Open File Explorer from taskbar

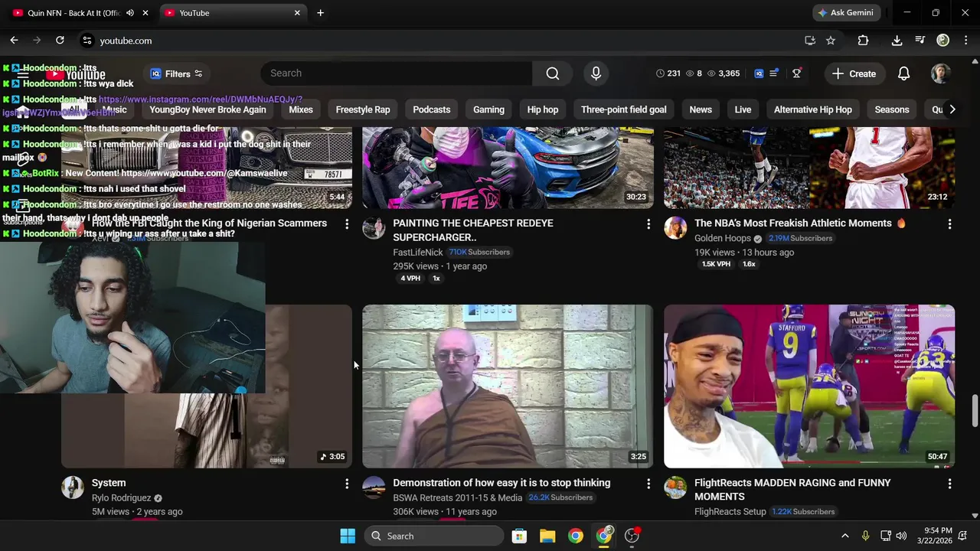(x=547, y=536)
